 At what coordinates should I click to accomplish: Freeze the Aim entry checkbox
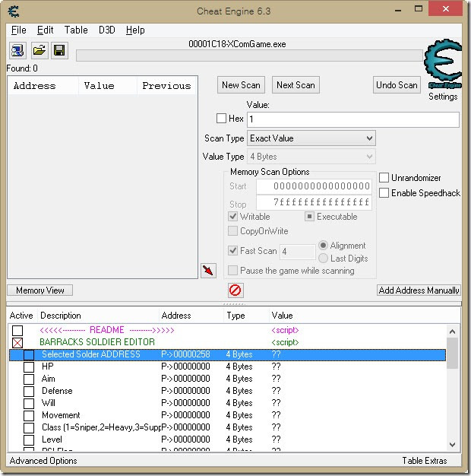point(29,379)
